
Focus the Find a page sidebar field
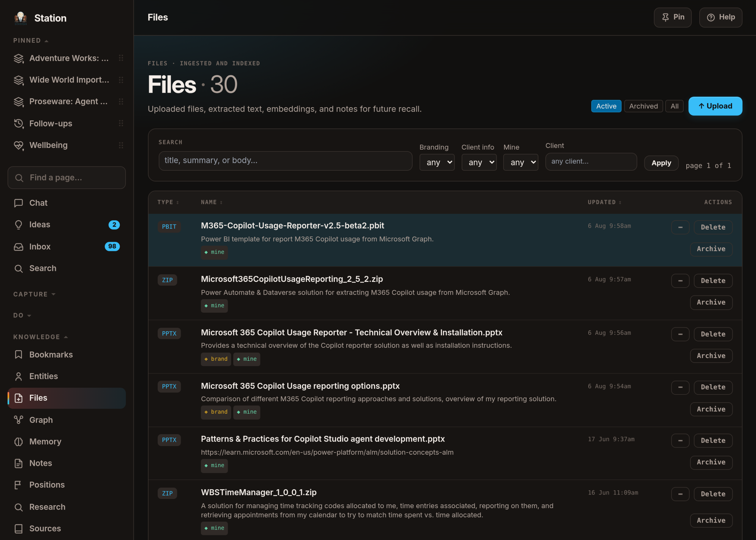coord(66,177)
